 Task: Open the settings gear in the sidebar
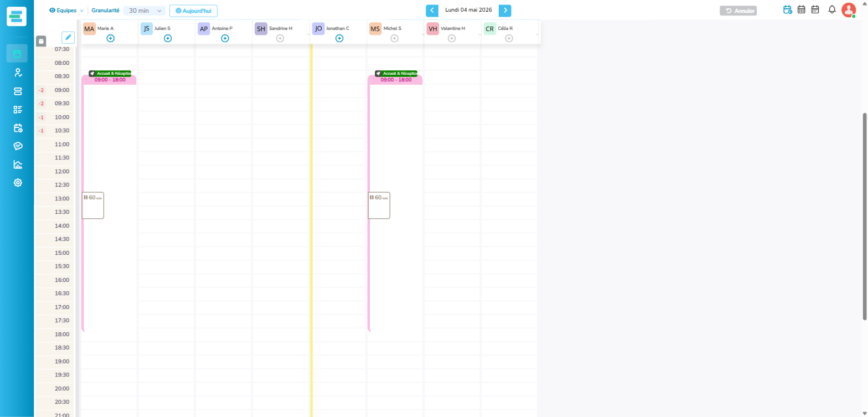click(x=17, y=183)
